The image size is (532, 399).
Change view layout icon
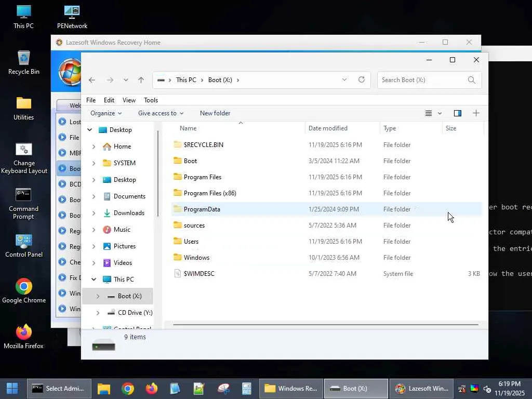coord(429,113)
